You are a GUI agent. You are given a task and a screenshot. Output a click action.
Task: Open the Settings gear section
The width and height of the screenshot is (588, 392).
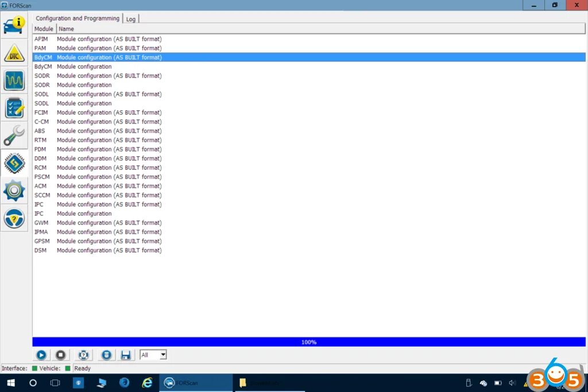click(x=14, y=191)
